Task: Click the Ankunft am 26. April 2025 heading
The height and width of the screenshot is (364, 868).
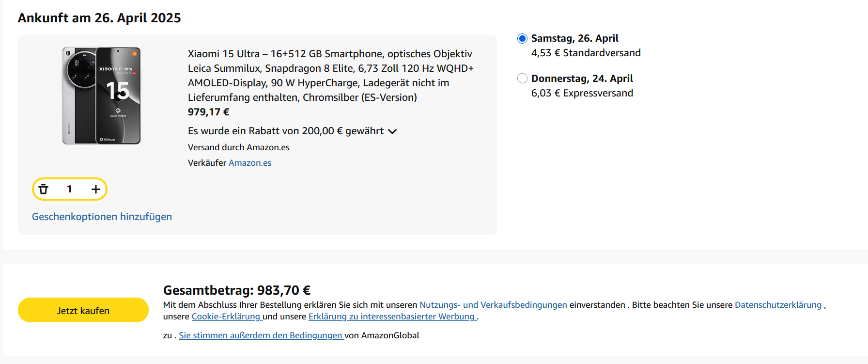Action: tap(99, 18)
